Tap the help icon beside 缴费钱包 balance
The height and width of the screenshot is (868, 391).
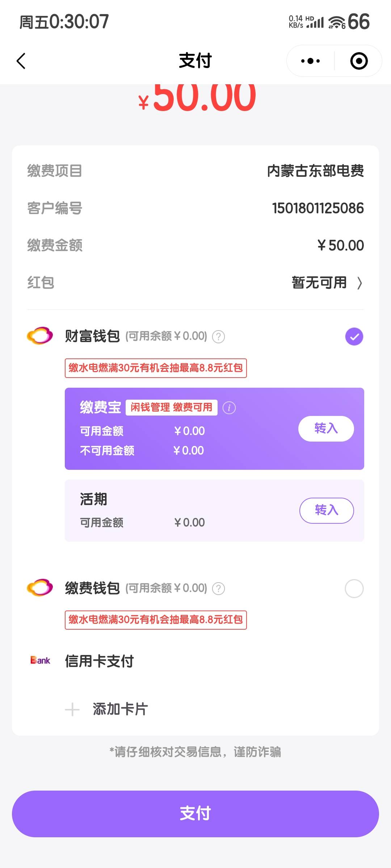pos(218,589)
